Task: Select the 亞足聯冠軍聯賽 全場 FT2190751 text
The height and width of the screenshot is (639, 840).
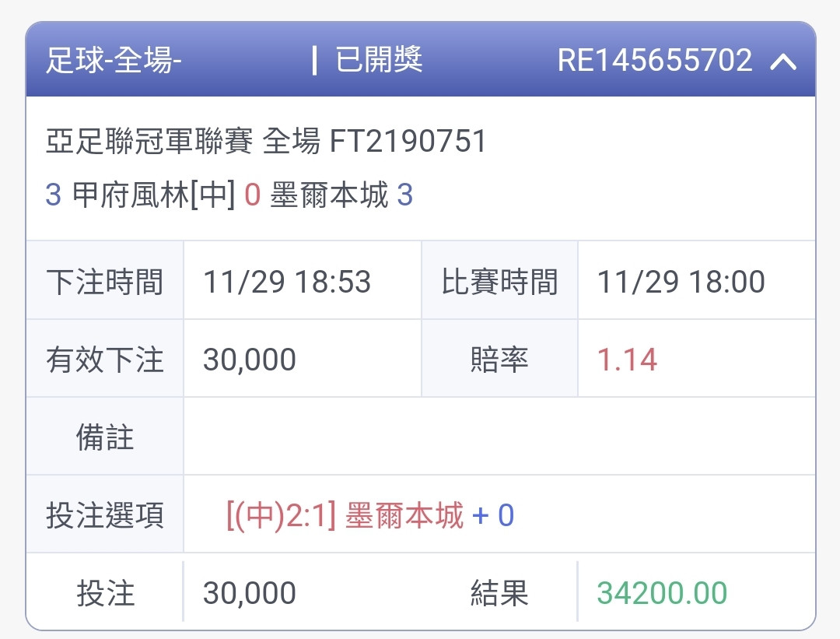Action: [266, 142]
